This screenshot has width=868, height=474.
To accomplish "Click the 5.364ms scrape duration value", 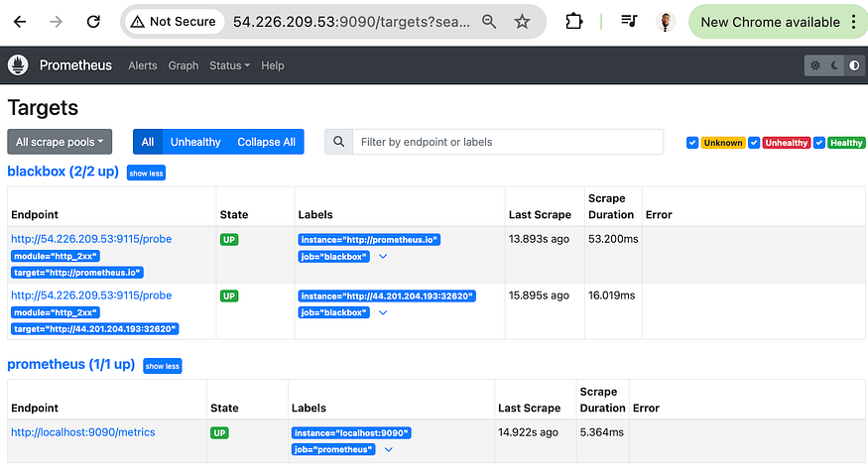I will point(602,432).
